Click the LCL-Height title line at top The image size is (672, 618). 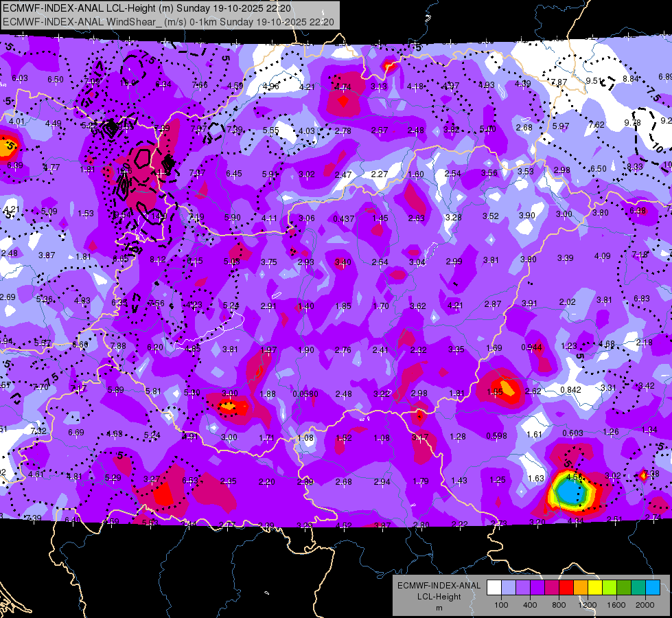(x=147, y=8)
